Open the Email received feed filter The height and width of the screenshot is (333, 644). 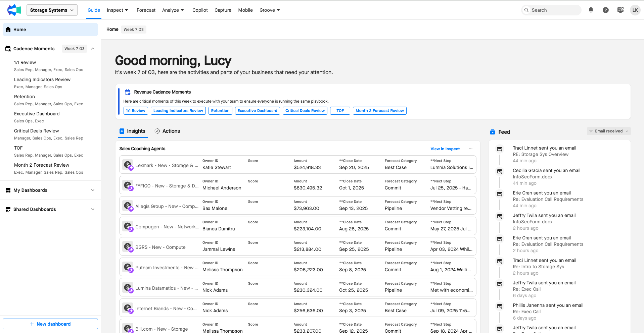tap(609, 131)
